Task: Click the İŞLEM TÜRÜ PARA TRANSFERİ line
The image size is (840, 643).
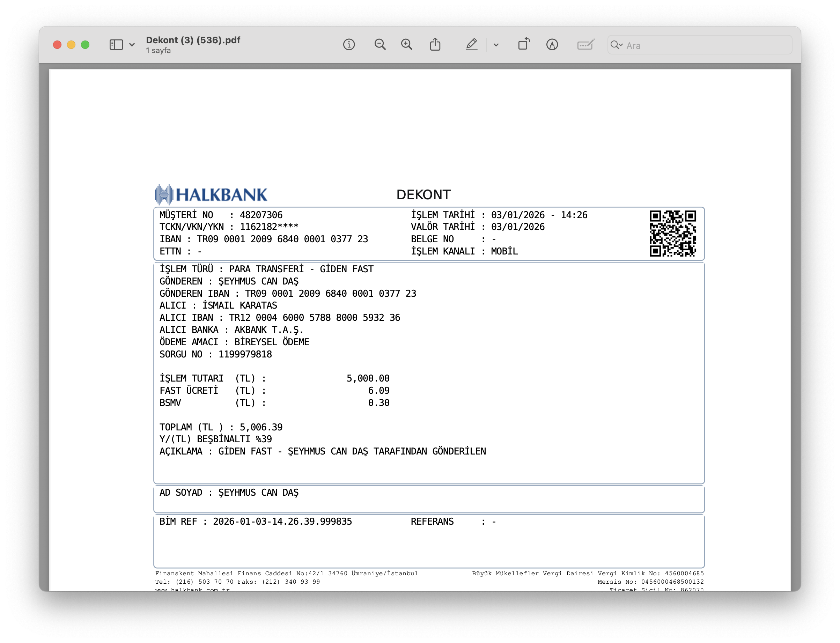Action: [267, 269]
